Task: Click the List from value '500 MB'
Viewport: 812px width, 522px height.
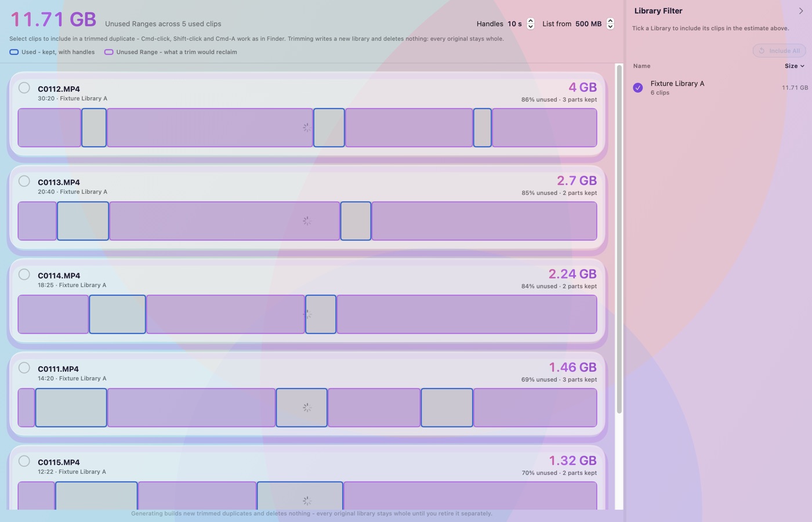Action: coord(588,24)
